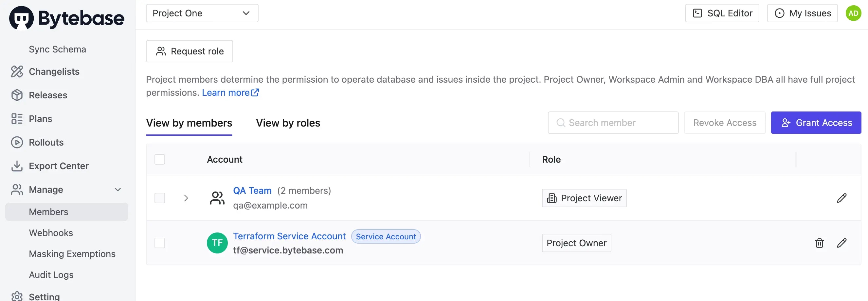Open Audit Logs in sidebar

click(51, 275)
